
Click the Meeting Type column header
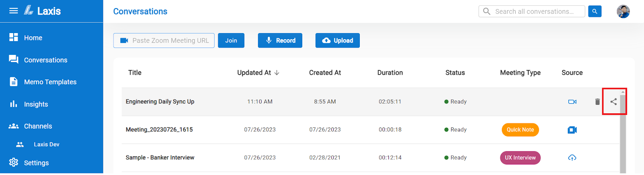point(520,73)
